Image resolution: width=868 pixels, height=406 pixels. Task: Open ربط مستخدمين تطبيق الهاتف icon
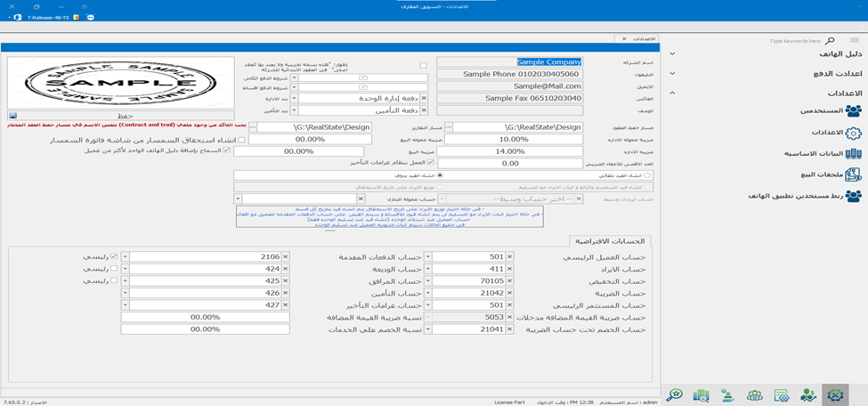853,196
